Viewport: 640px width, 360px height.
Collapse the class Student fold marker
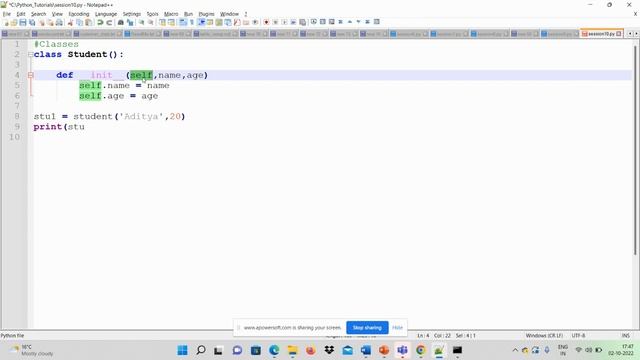click(31, 54)
